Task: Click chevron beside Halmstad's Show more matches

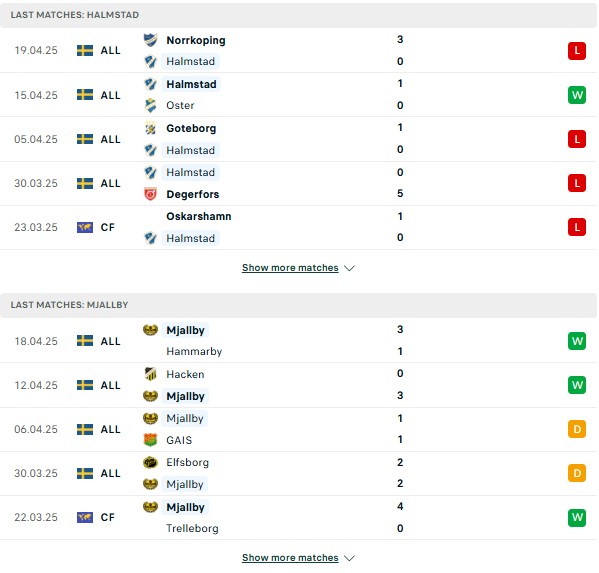Action: [349, 268]
